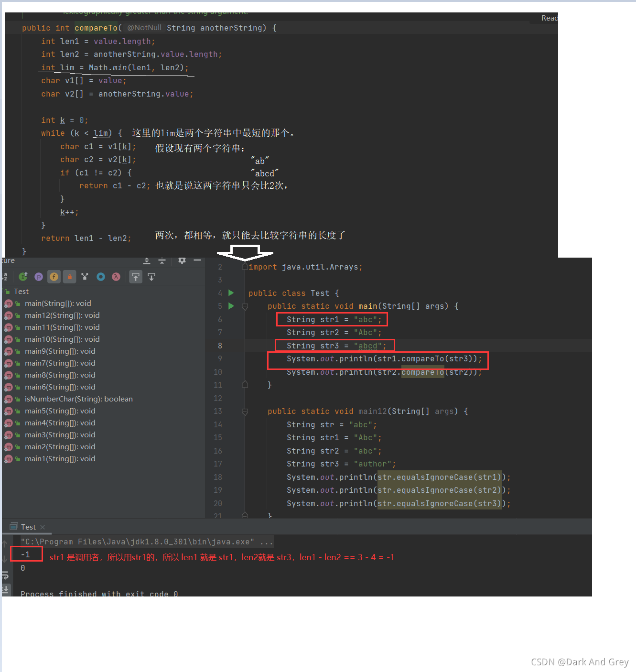The width and height of the screenshot is (636, 672).
Task: Click the Collapse All icon in Structure panel
Action: pos(162,260)
